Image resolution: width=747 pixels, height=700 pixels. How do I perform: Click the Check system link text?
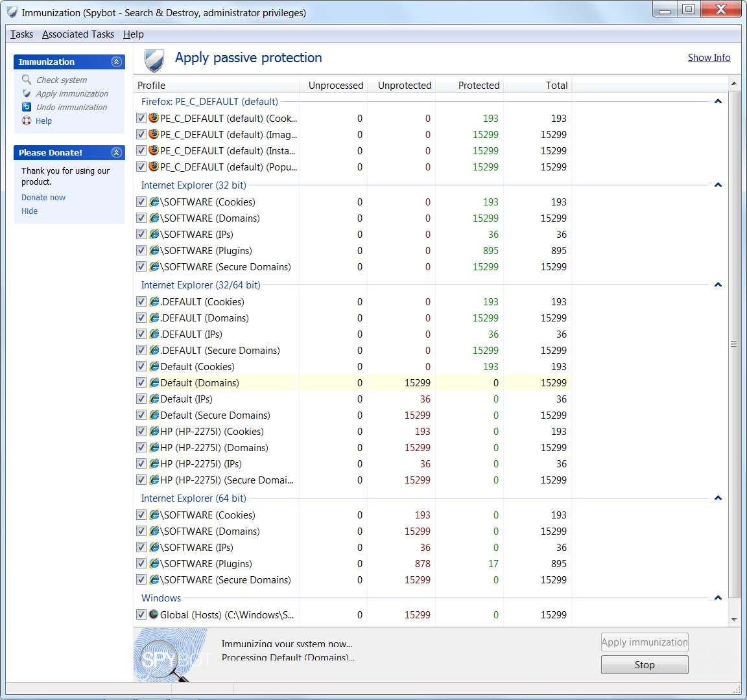62,80
